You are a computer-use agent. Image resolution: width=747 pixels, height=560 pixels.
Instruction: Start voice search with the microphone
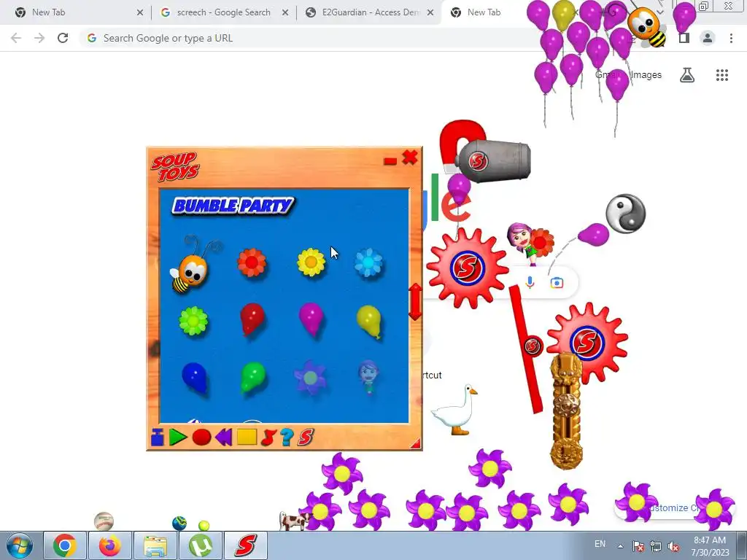(530, 282)
